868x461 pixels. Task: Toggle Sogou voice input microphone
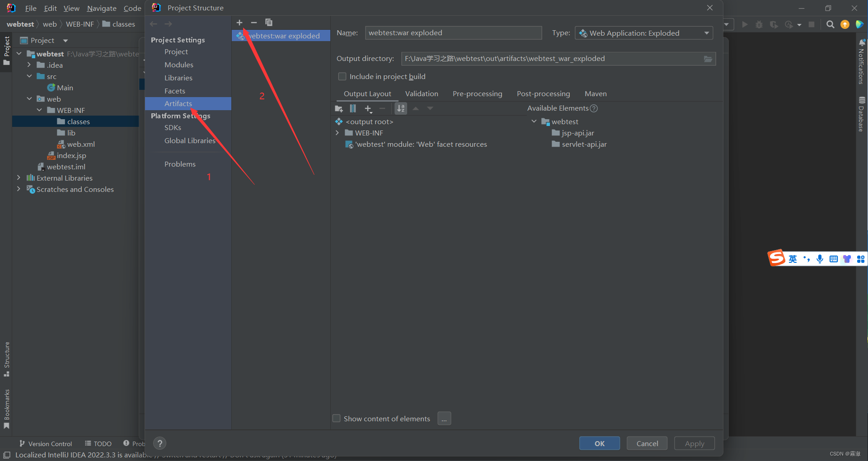(820, 259)
